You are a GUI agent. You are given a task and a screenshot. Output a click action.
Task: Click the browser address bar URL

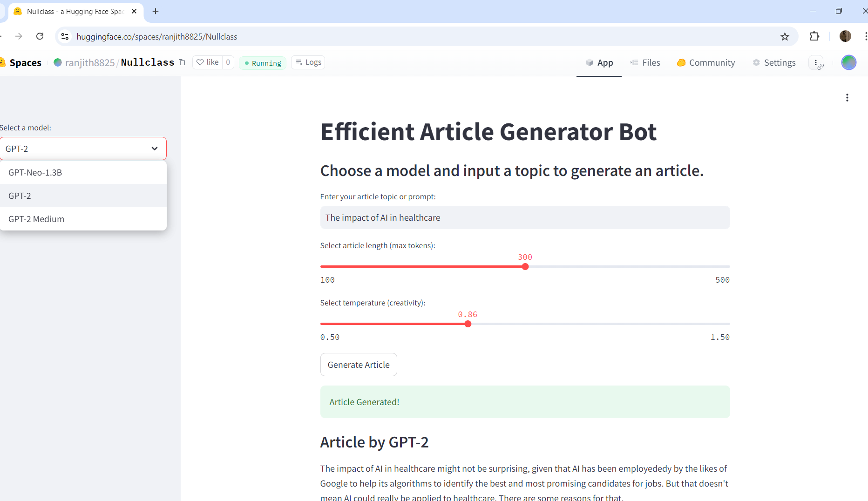click(157, 36)
